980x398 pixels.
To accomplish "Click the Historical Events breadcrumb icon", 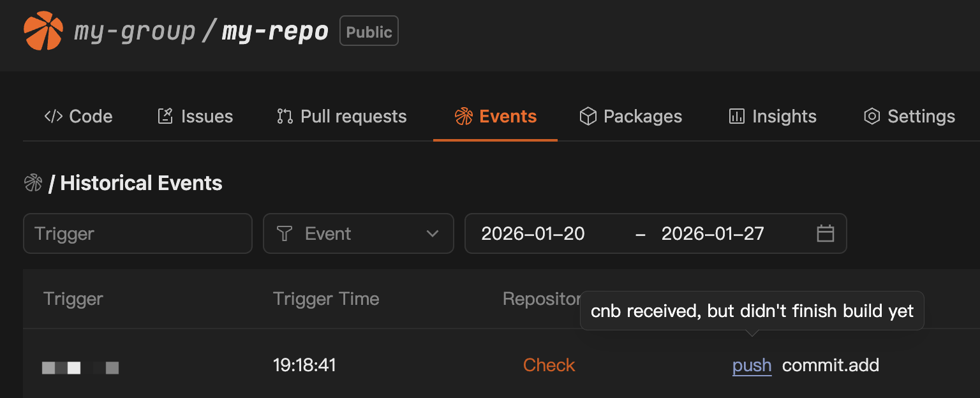I will [x=33, y=183].
